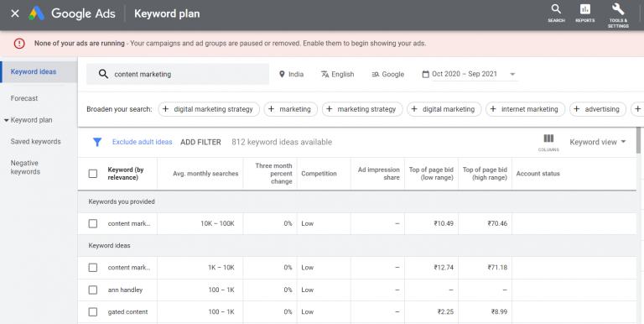Add internet marketing broaden chip
The image size is (644, 324).
[525, 109]
